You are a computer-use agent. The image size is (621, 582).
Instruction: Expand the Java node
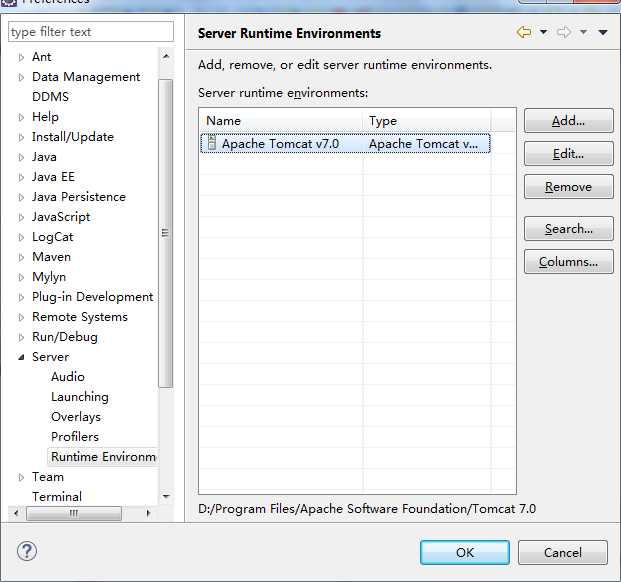(x=21, y=157)
